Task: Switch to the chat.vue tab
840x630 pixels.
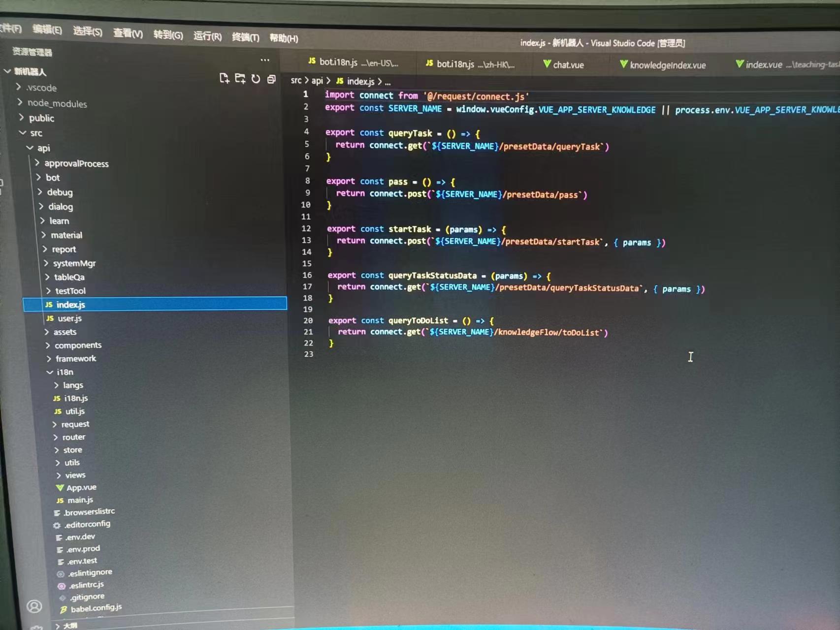Action: point(563,65)
